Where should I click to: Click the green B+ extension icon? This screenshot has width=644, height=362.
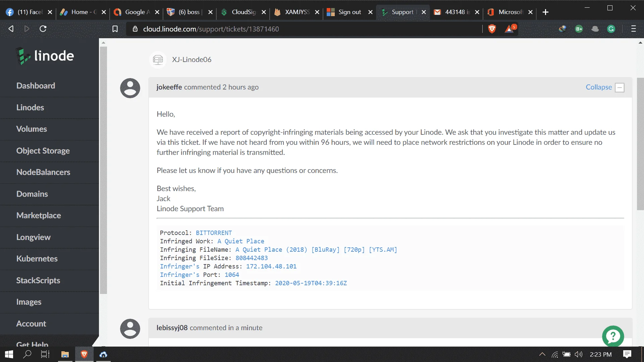pyautogui.click(x=579, y=29)
